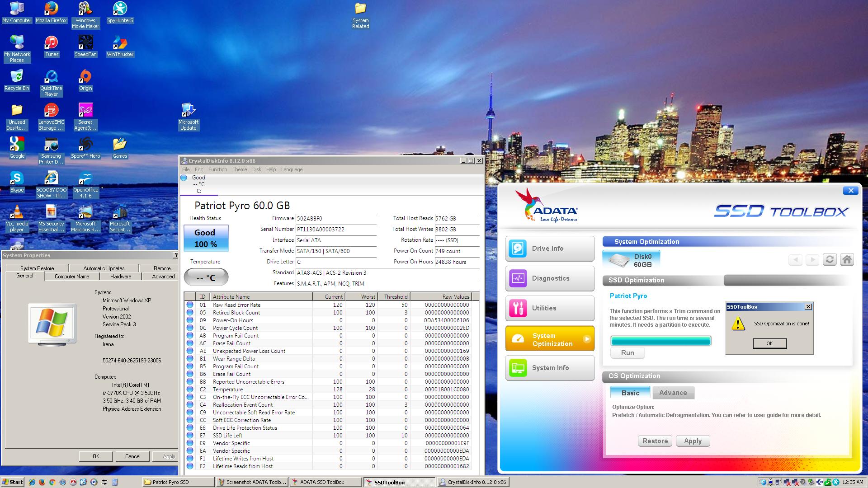Click the Good 100% health status box
The width and height of the screenshot is (868, 488).
point(206,238)
